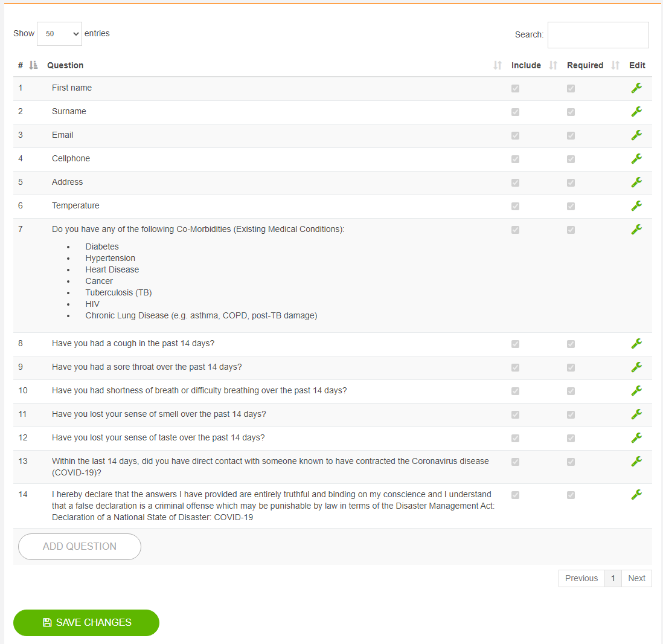The height and width of the screenshot is (644, 663).
Task: Toggle the Include checkbox for Cellphone
Action: point(515,159)
